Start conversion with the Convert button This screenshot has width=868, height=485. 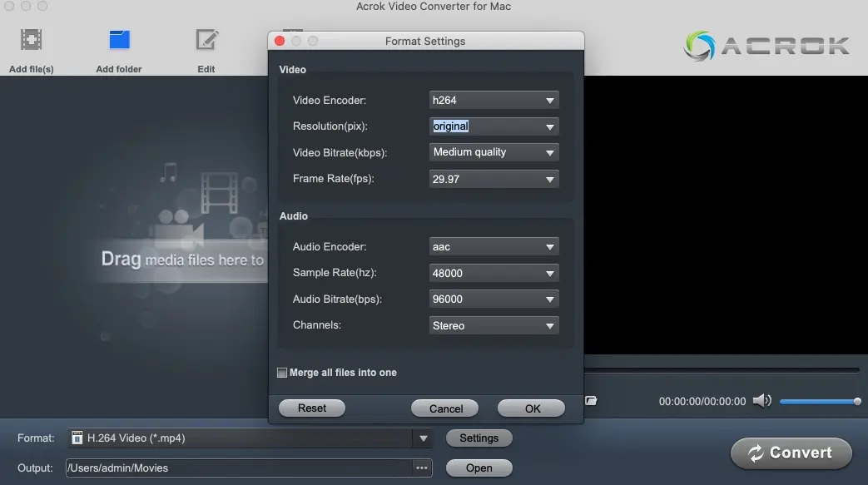coord(791,453)
